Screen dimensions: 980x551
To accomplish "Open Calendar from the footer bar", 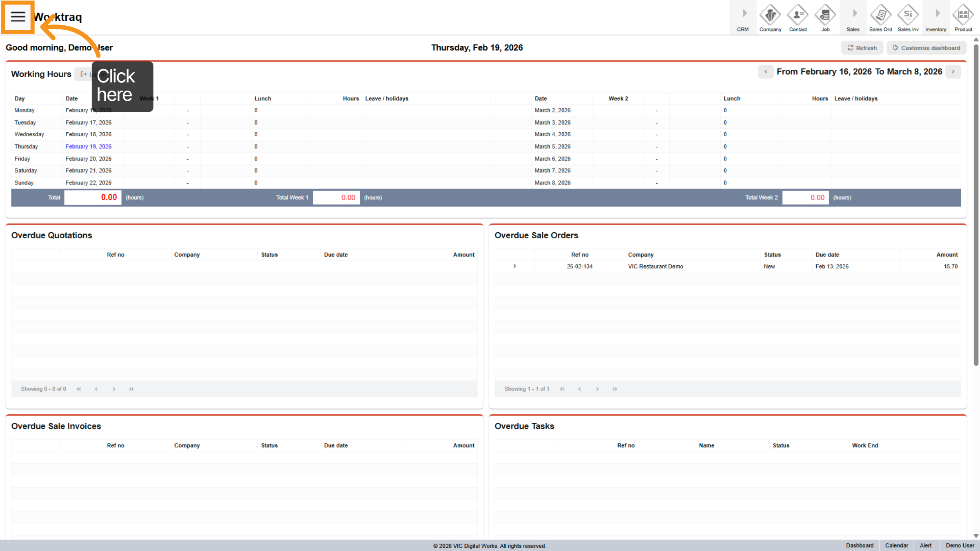I will pos(896,545).
